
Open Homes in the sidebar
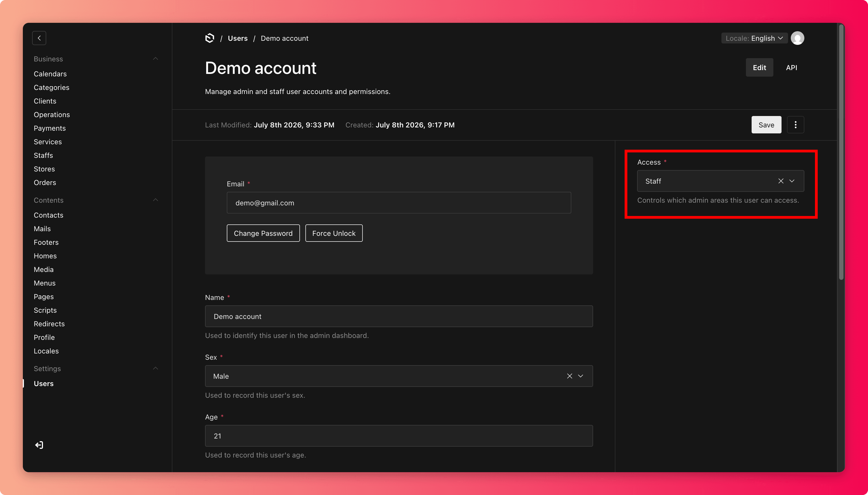tap(45, 256)
